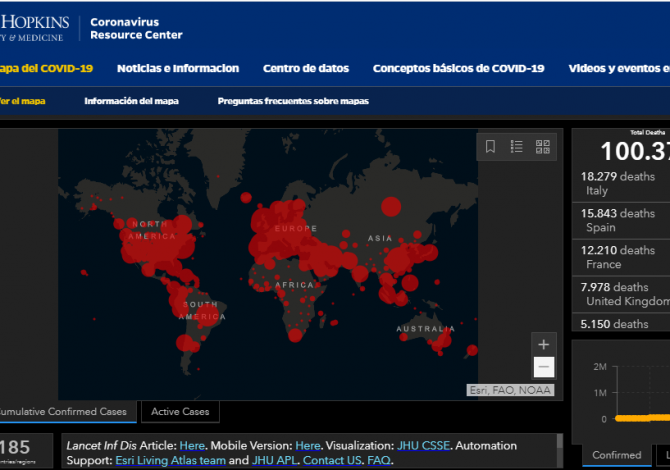Select the 5.150 deaths entry
Screen dimensions: 670x470
[x=621, y=323]
